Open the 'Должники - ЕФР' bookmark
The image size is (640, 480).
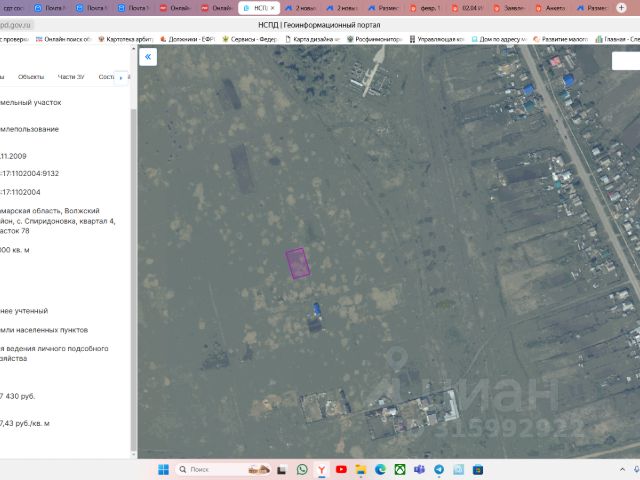187,39
